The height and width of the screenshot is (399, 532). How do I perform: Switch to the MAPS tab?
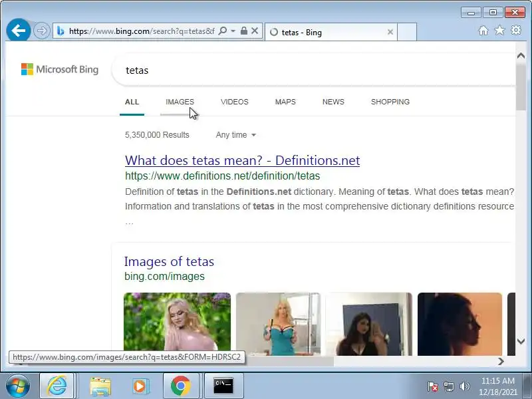click(285, 102)
